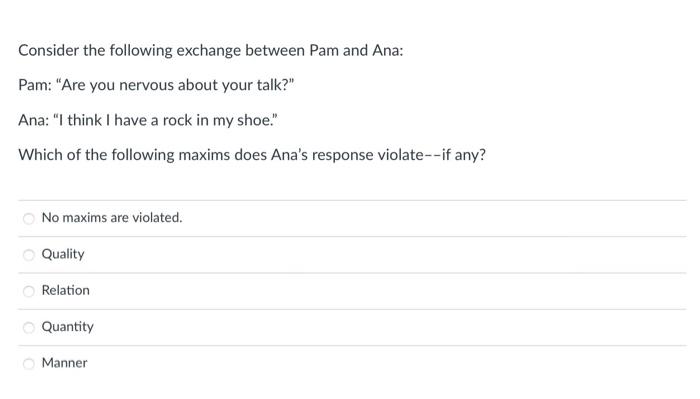The width and height of the screenshot is (700, 399).
Task: Select the "No maxims are violated." radio button
Action: (x=29, y=219)
